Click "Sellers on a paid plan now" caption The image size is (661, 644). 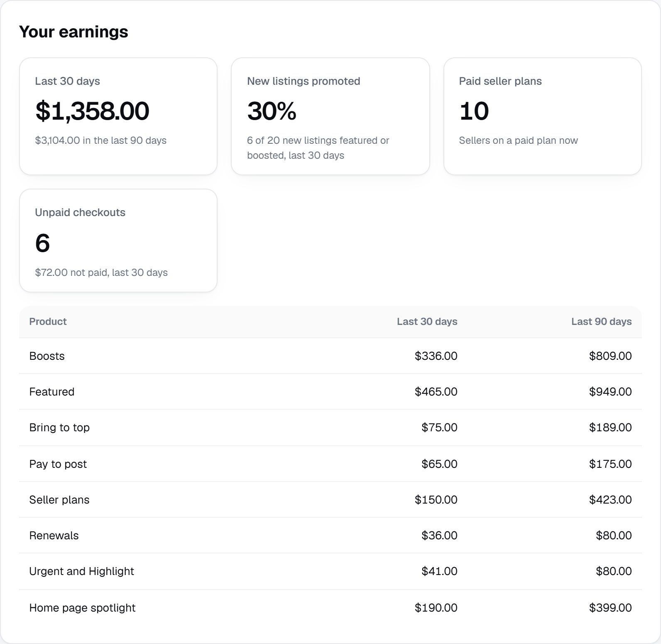click(x=519, y=140)
